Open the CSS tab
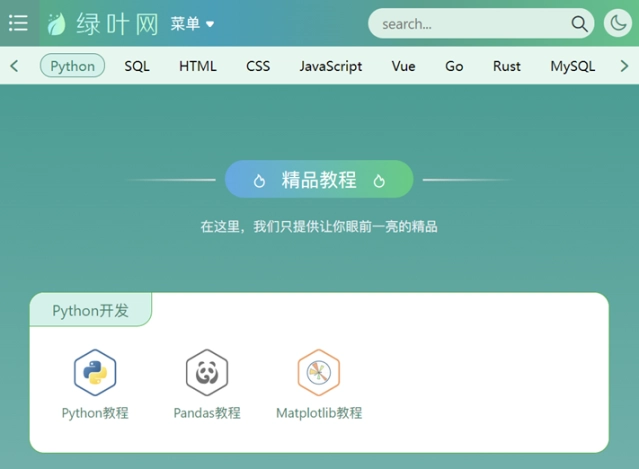 258,66
